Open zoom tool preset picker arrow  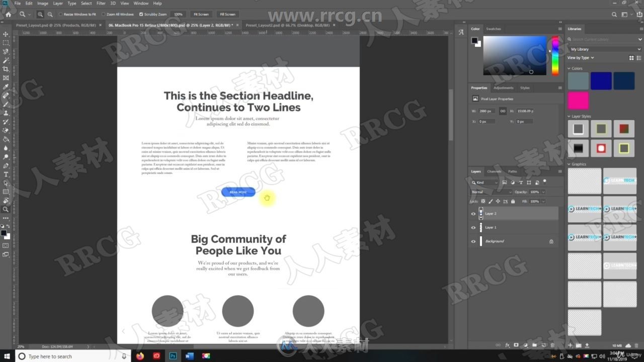30,14
